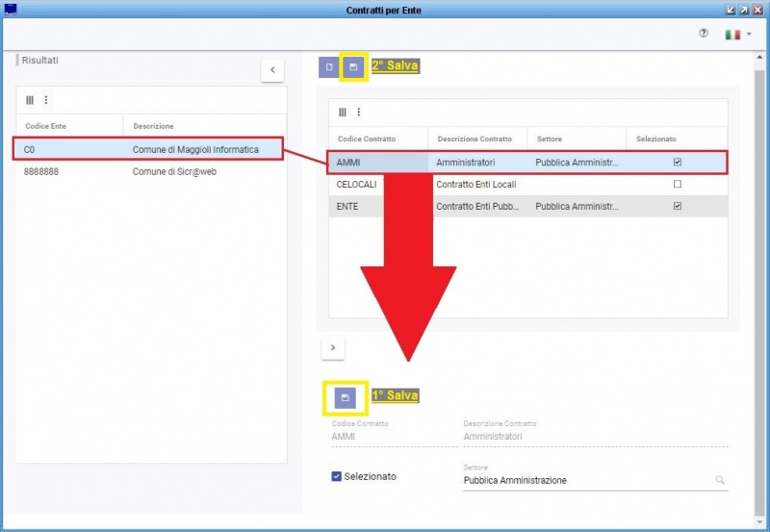Sort by Selezionato column header

coord(656,139)
